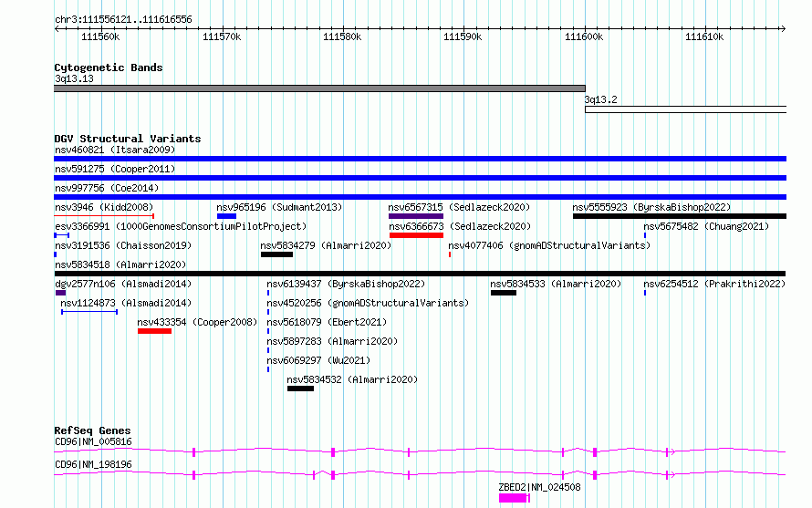The height and width of the screenshot is (508, 812).
Task: Click the gray 3q13.13 cytogenetic band bar
Action: point(319,88)
